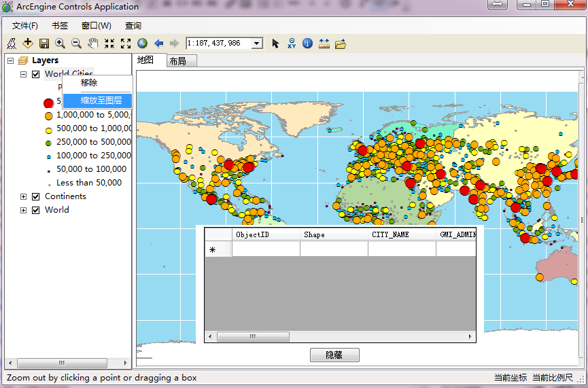Collapse the Layers root node
The height and width of the screenshot is (388, 588).
(10, 60)
